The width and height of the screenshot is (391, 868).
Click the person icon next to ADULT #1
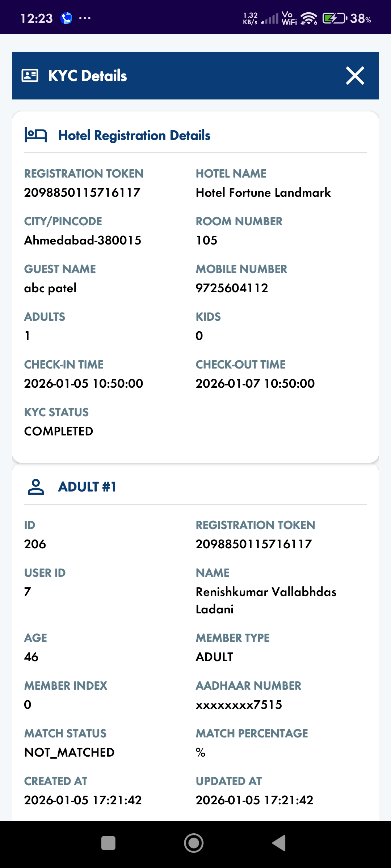[36, 486]
